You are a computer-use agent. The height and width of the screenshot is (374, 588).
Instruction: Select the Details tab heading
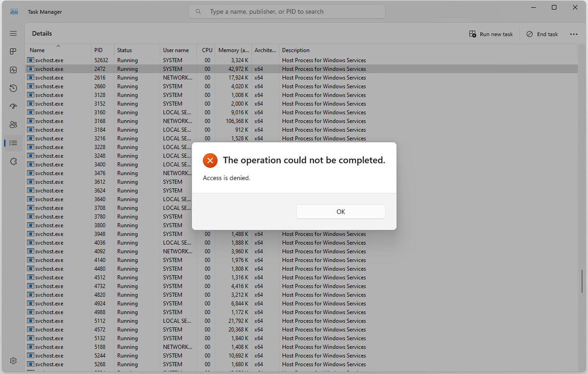pyautogui.click(x=42, y=33)
